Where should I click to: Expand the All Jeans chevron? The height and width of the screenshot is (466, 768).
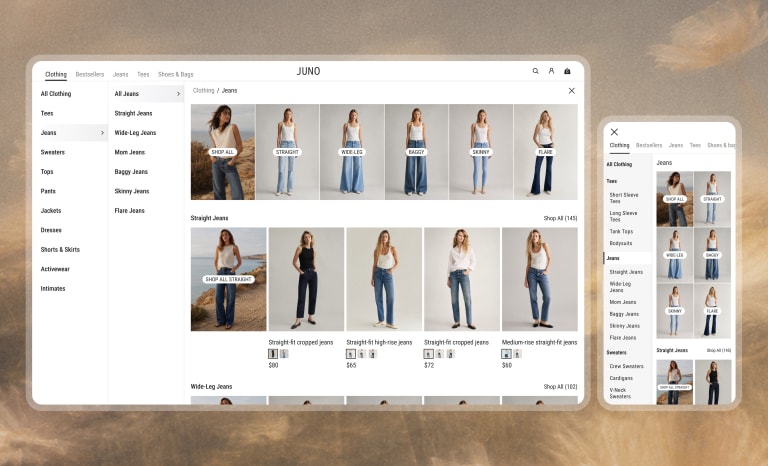click(x=178, y=94)
